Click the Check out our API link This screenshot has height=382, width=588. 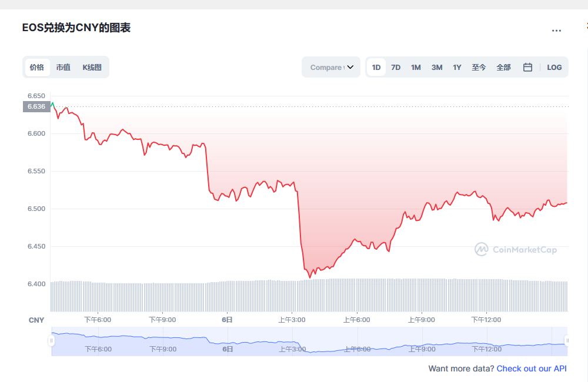point(532,368)
